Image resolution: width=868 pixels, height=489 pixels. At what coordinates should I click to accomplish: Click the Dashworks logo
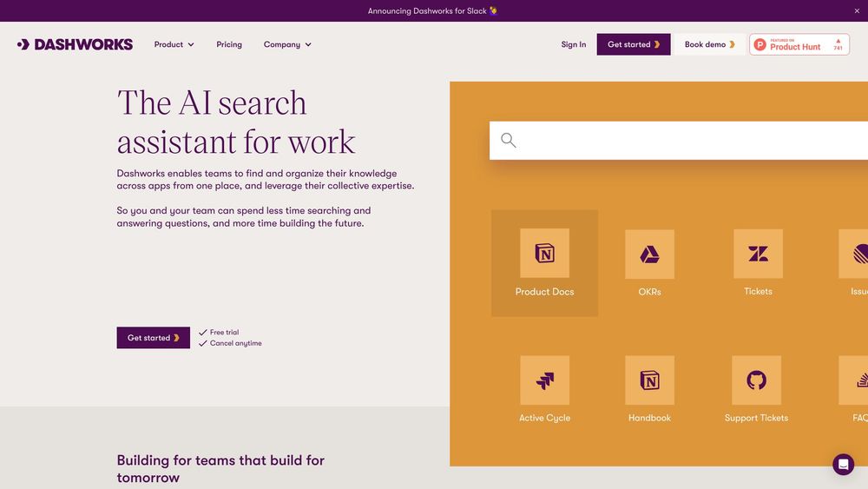[75, 44]
